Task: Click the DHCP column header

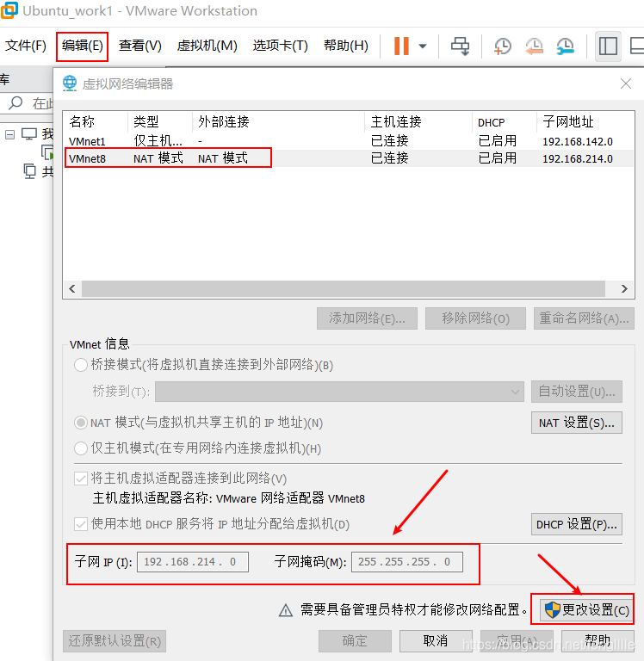Action: 505,122
